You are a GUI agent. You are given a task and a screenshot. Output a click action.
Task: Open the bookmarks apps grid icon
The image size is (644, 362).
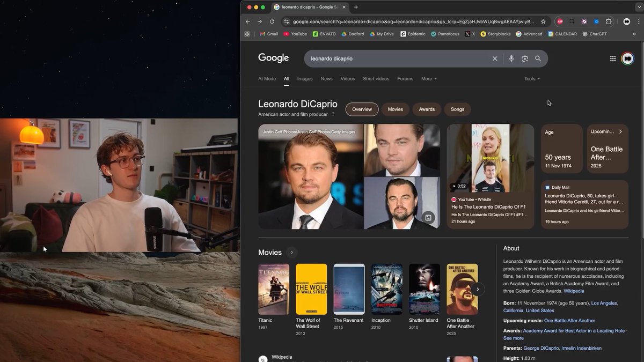[x=247, y=34]
